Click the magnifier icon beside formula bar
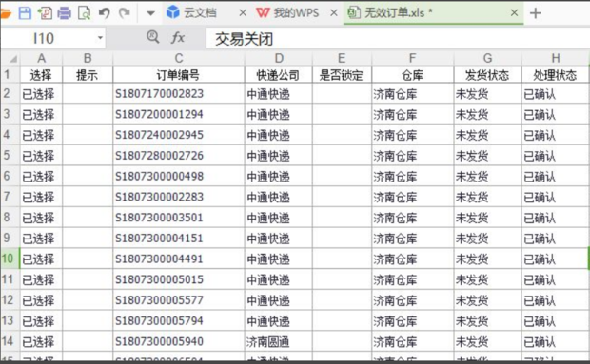This screenshot has width=590, height=364. coord(152,37)
